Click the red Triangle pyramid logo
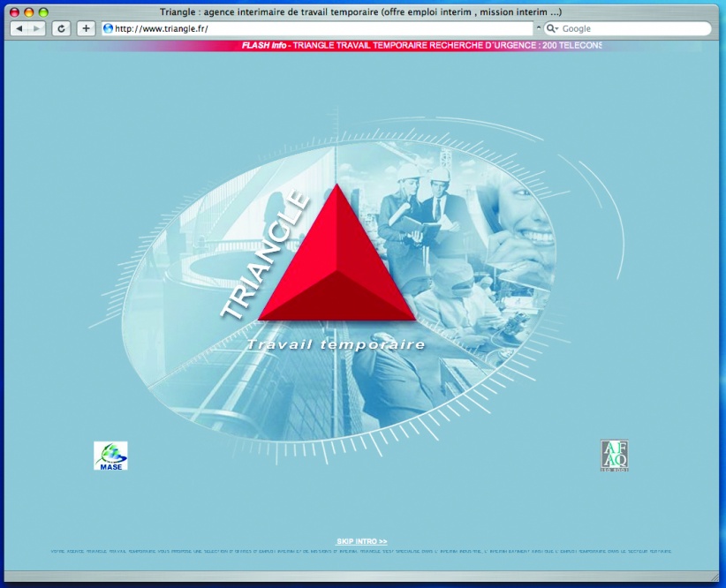This screenshot has width=726, height=588. click(337, 253)
